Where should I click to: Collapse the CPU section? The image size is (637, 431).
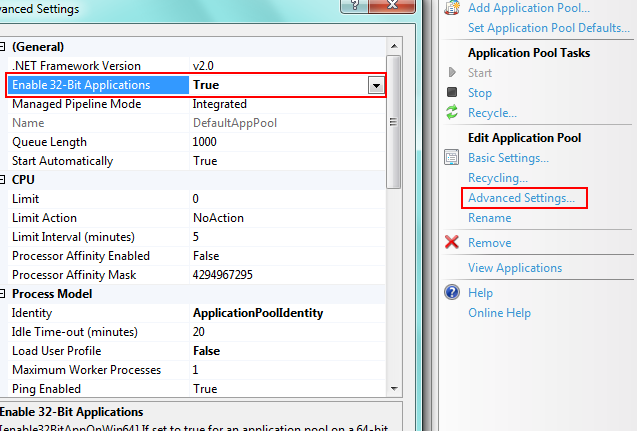pyautogui.click(x=2, y=180)
